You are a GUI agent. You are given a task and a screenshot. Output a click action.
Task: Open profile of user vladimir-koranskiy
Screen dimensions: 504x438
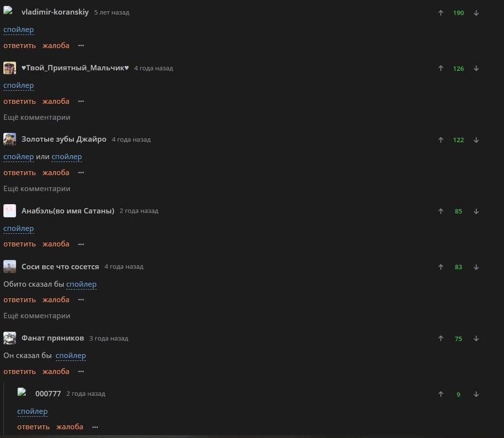click(55, 12)
